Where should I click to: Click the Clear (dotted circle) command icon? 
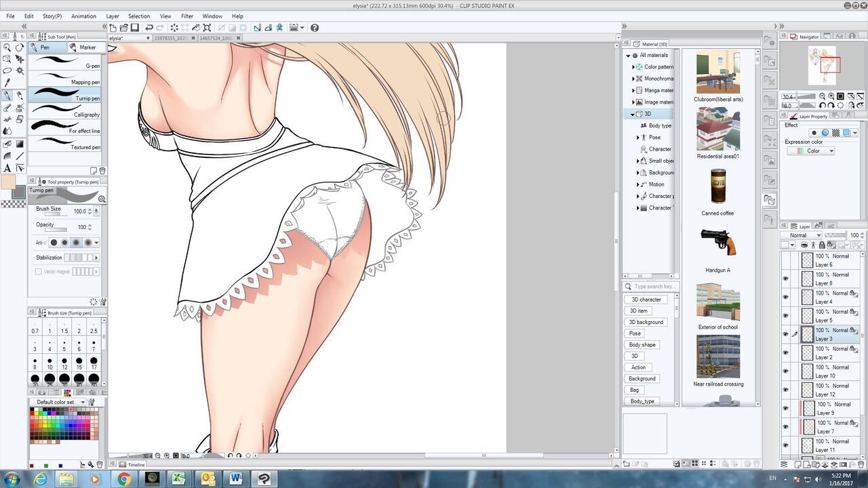(x=174, y=28)
